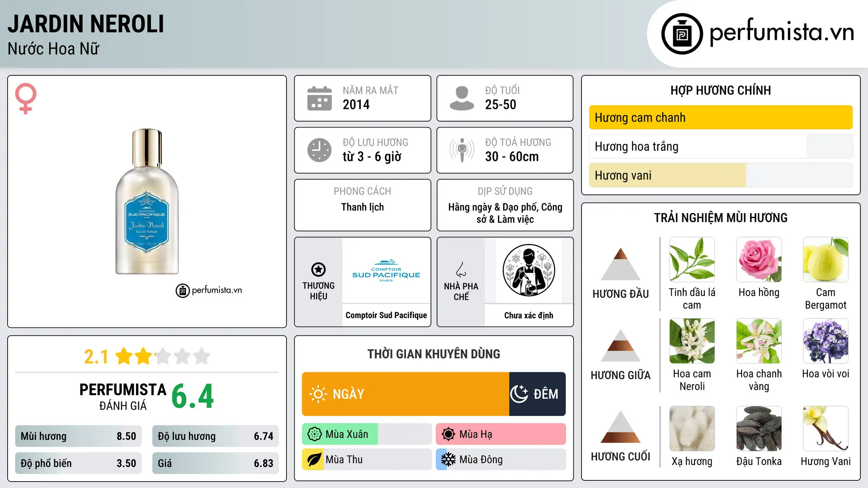Click the 2.1 star rating number
This screenshot has height=488, width=868.
(x=96, y=357)
